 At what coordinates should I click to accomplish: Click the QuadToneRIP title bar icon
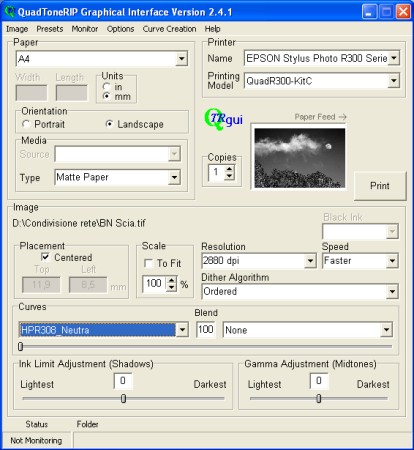pyautogui.click(x=10, y=12)
